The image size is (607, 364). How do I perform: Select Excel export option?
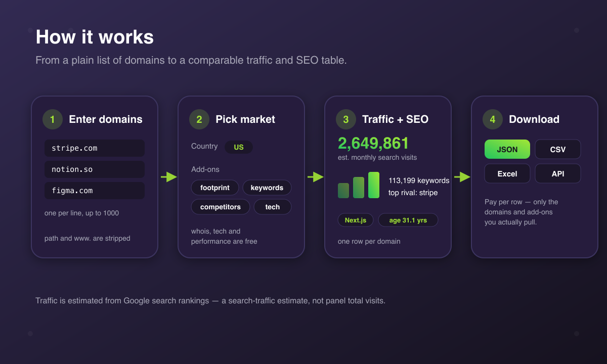(x=507, y=173)
